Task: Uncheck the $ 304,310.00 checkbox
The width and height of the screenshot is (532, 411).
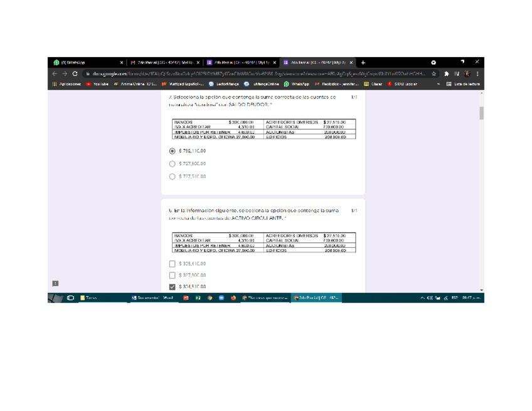Action: coord(173,287)
